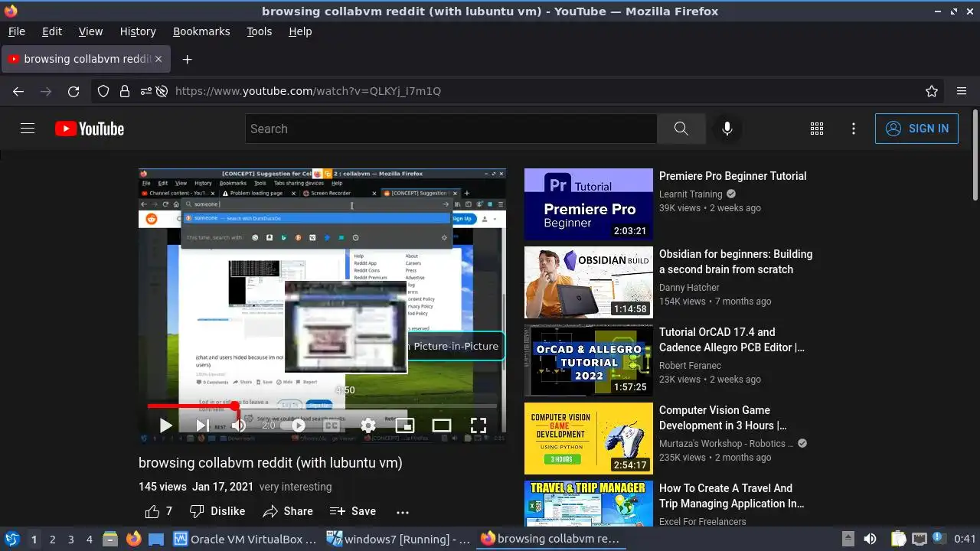Click the Dislike button
This screenshot has height=551, width=980.
(217, 511)
